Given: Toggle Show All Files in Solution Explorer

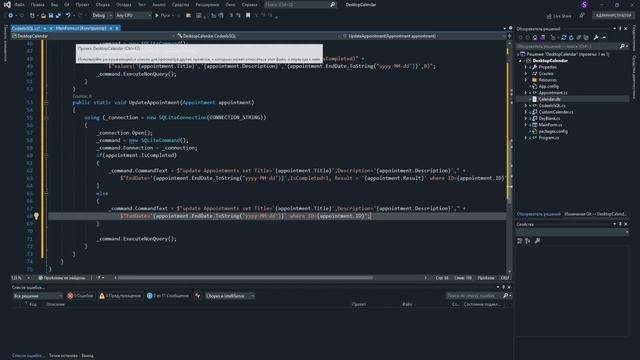Looking at the screenshot, I should pyautogui.click(x=586, y=38).
